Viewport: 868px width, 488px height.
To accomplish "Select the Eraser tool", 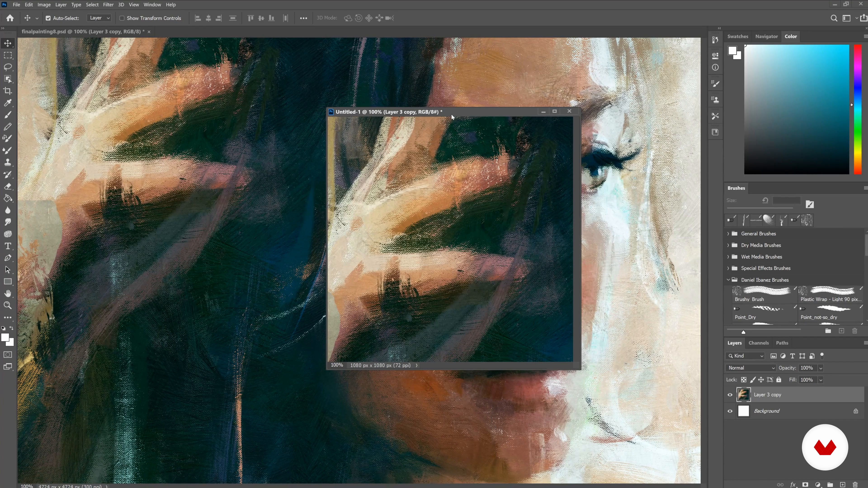I will [x=8, y=186].
